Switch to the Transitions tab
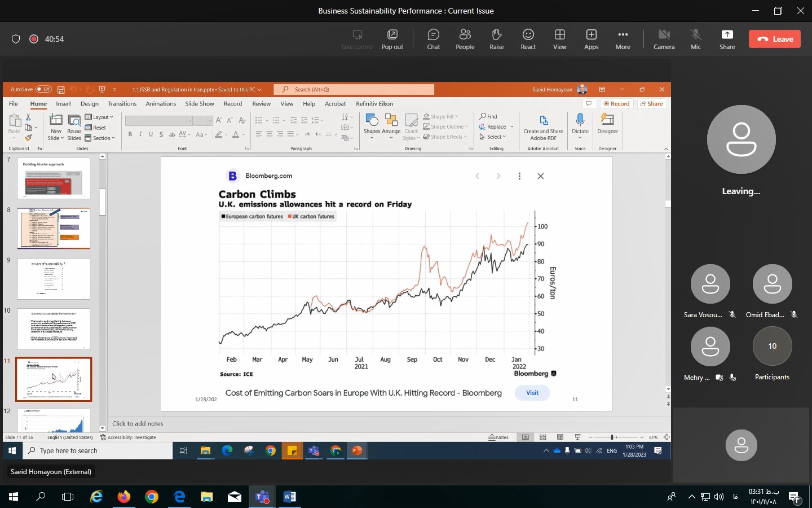This screenshot has width=812, height=508. point(122,104)
